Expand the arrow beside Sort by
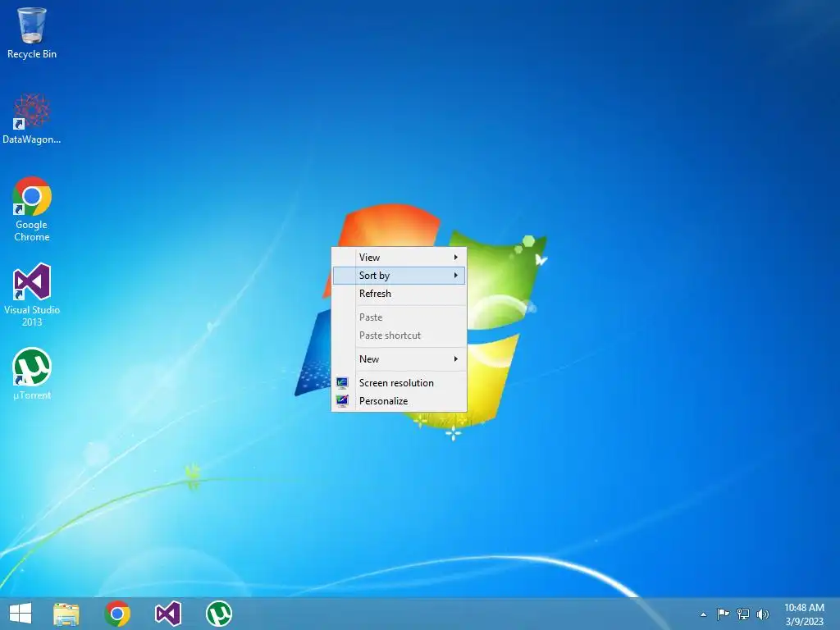The image size is (840, 630). [456, 276]
